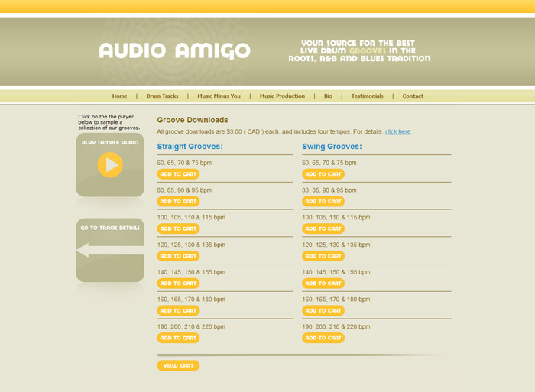Add Straight Grooves 60, 65, 70 & 75 bpm to cart
Image resolution: width=535 pixels, height=392 pixels.
(178, 174)
